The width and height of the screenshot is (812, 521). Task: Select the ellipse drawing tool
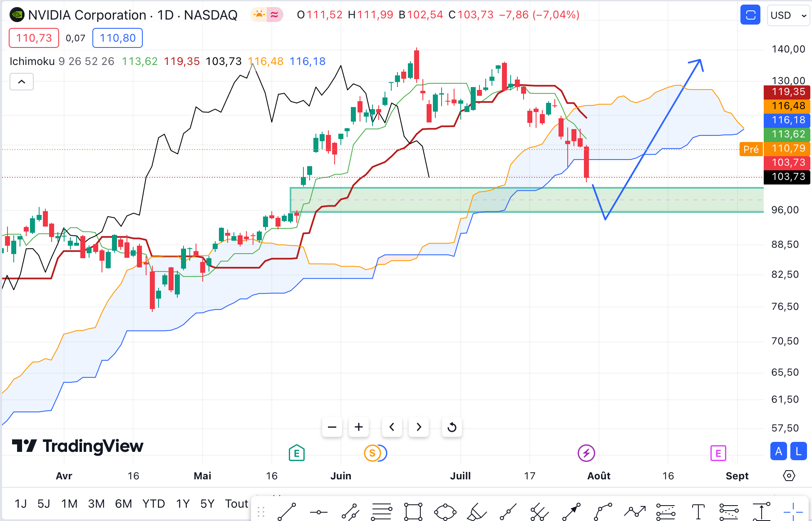(x=445, y=511)
